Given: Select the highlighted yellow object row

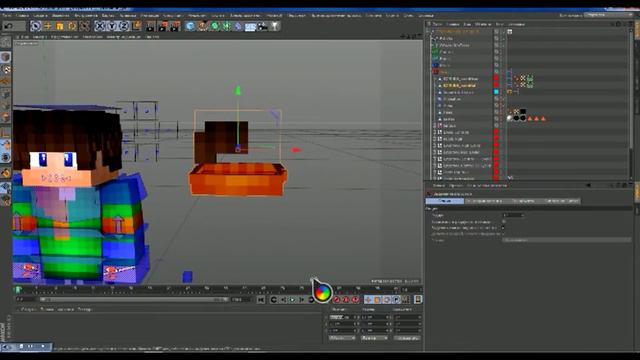Looking at the screenshot, I should coord(460,86).
